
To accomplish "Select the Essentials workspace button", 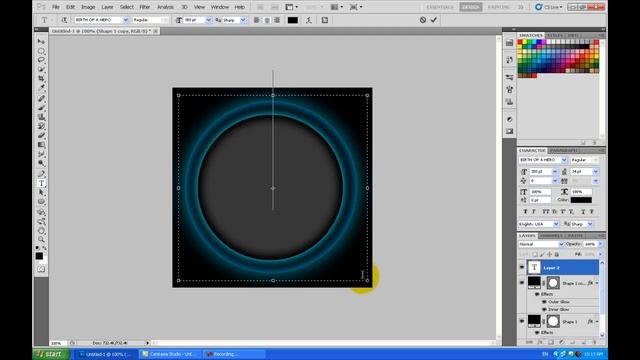I will click(440, 7).
